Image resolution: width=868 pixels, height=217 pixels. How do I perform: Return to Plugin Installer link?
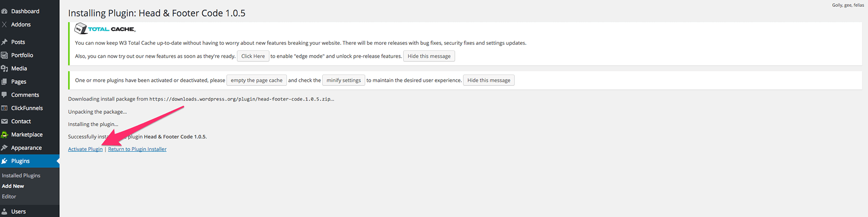click(x=137, y=149)
